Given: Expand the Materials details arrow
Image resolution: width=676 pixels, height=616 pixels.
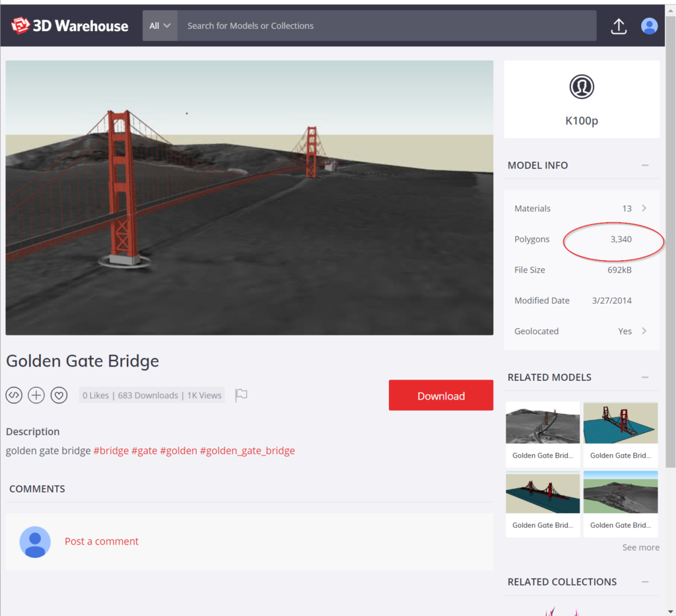Looking at the screenshot, I should (644, 209).
